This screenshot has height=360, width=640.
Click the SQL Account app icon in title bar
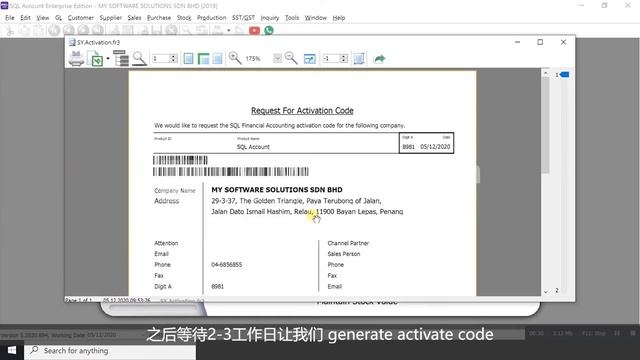[x=4, y=6]
